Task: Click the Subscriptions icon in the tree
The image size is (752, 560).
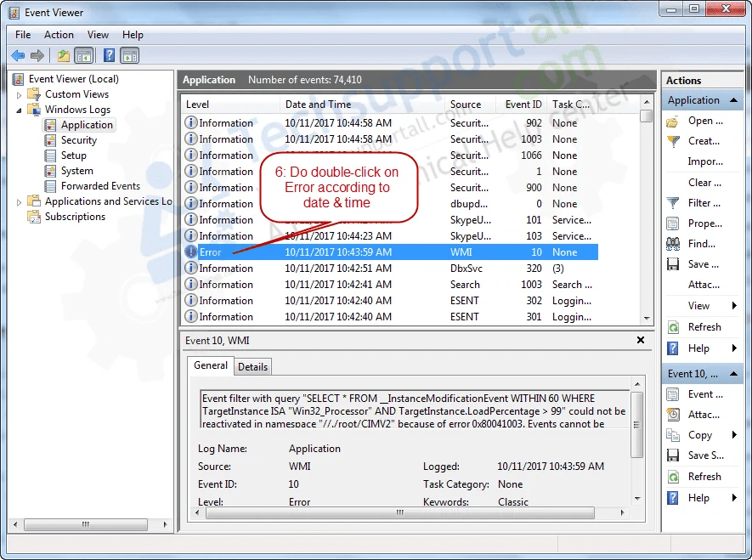Action: click(34, 217)
